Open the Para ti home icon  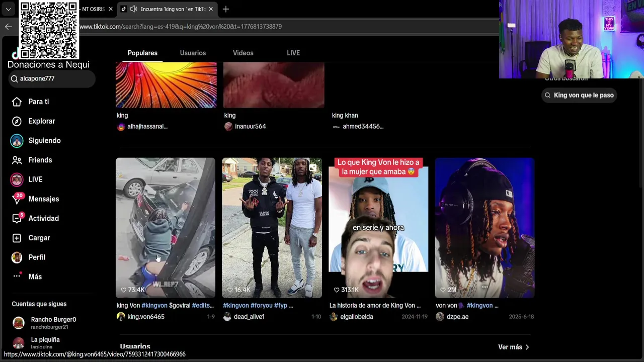pos(17,102)
